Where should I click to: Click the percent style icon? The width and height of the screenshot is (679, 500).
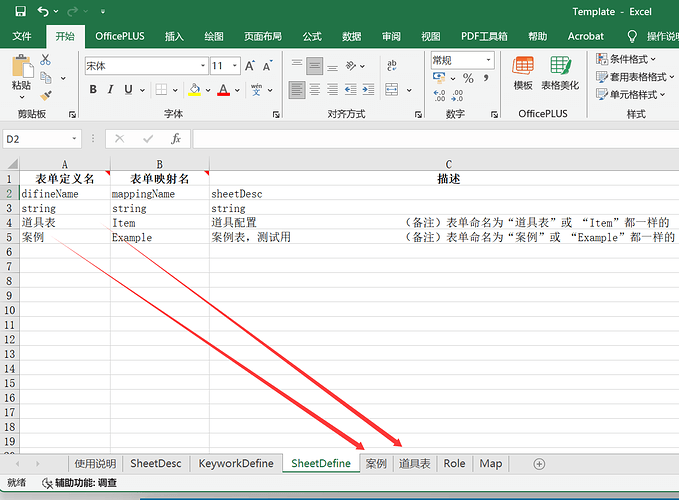pos(468,78)
